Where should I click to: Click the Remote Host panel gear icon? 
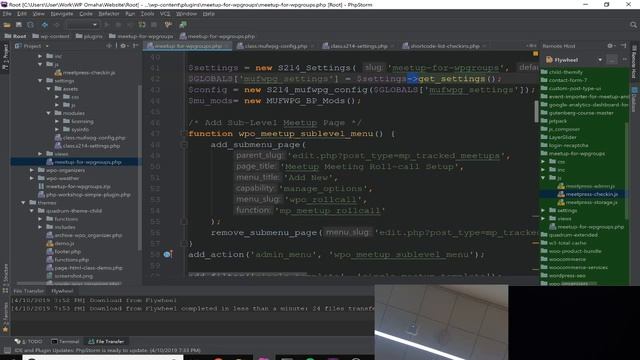coord(610,46)
